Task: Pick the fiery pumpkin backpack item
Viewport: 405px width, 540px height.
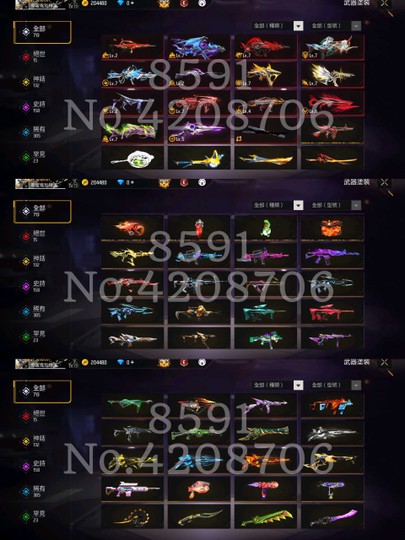Action: (x=332, y=228)
